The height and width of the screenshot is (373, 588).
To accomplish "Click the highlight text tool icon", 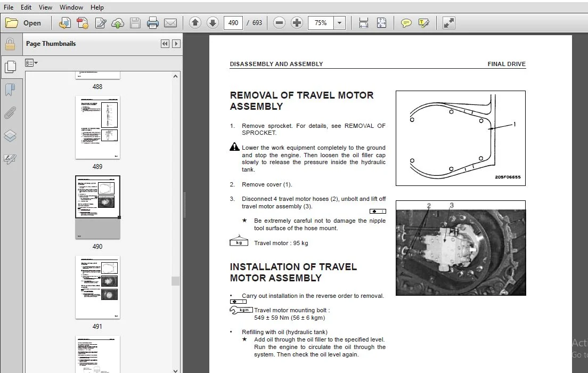I will click(423, 23).
